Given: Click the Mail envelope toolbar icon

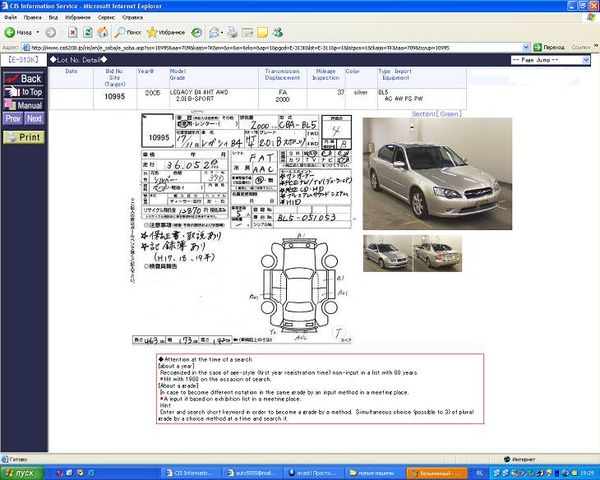Looking at the screenshot, I should click(x=214, y=33).
